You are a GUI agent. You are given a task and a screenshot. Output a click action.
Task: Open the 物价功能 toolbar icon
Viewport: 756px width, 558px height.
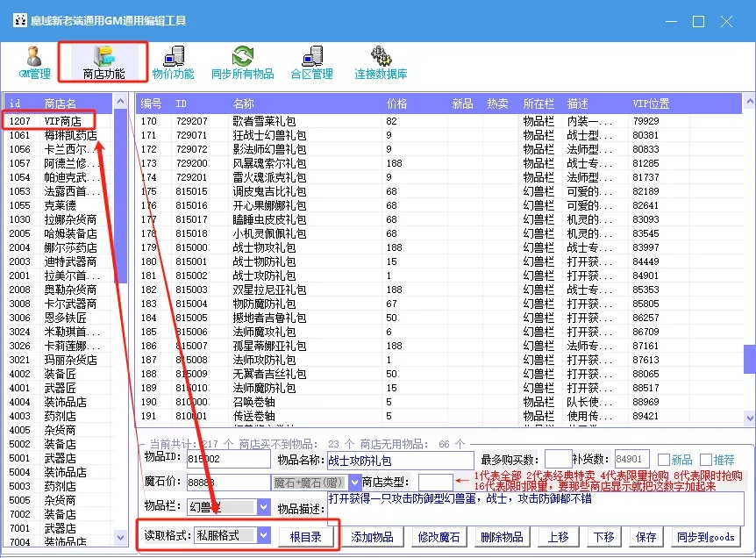173,63
